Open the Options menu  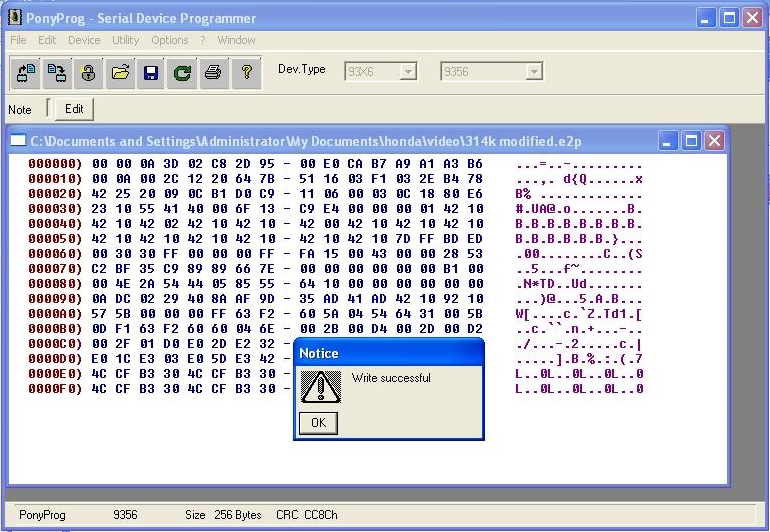click(169, 40)
